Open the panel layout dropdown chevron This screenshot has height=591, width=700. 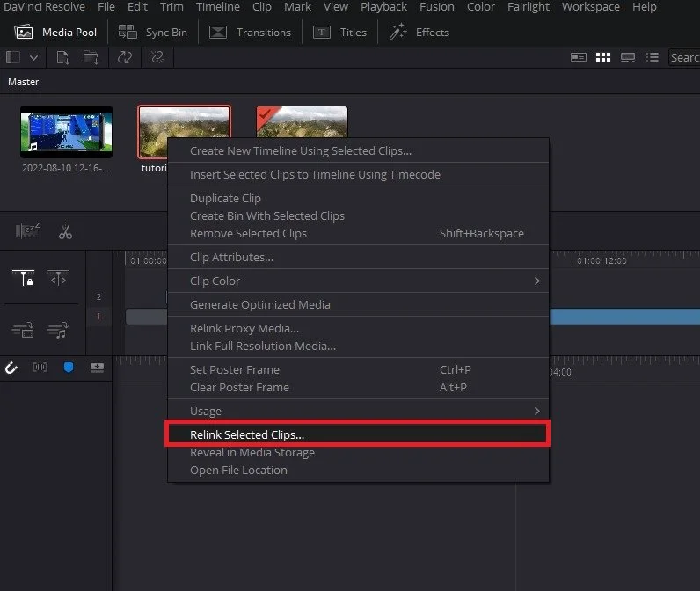(x=33, y=57)
